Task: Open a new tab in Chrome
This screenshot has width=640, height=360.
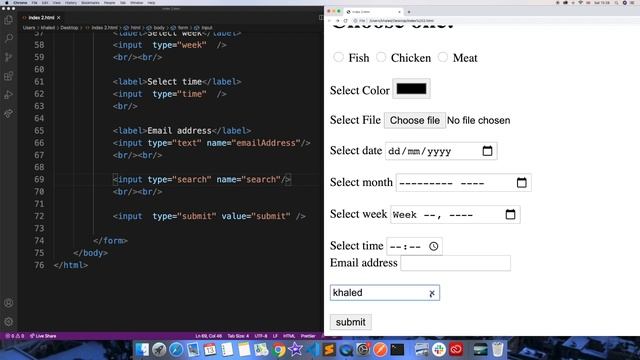Action: click(409, 12)
